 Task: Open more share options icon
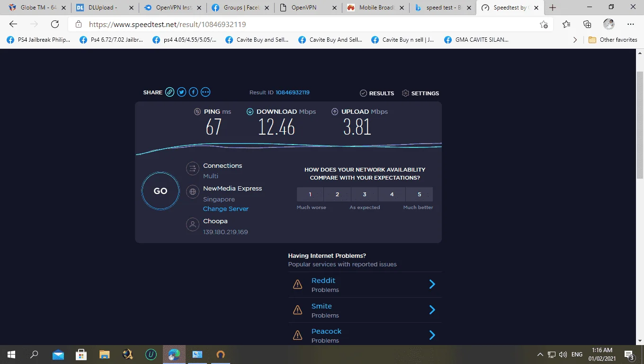point(206,92)
